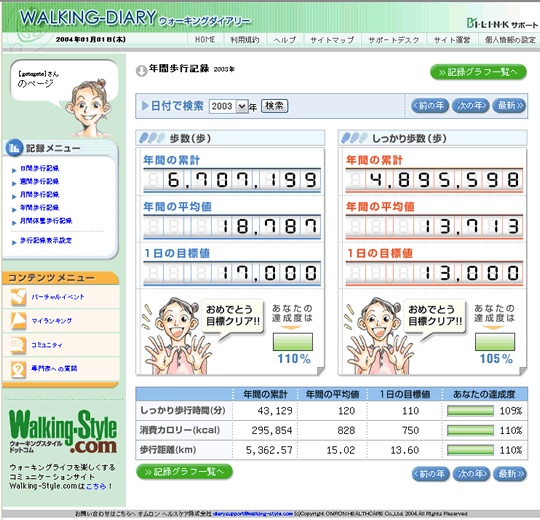
Task: Open 個人情報の設定 in top navigation
Action: pyautogui.click(x=510, y=40)
